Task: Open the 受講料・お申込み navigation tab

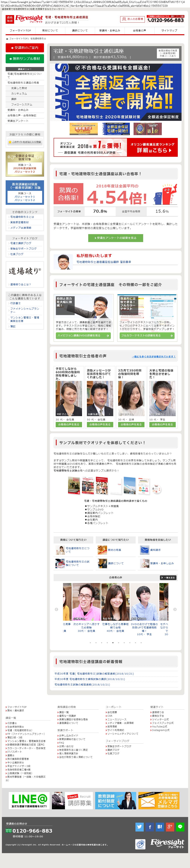Action: pyautogui.click(x=109, y=30)
